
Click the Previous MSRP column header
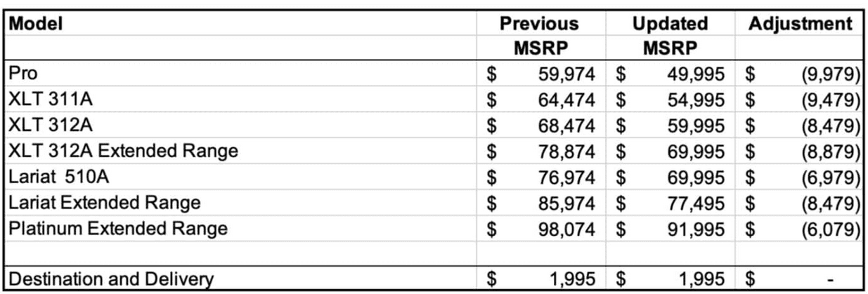540,36
